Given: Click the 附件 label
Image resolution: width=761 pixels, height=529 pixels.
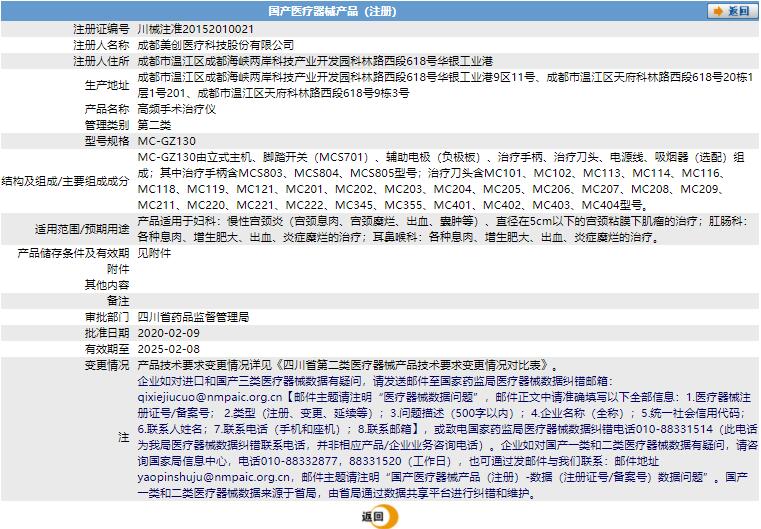Looking at the screenshot, I should [x=118, y=269].
